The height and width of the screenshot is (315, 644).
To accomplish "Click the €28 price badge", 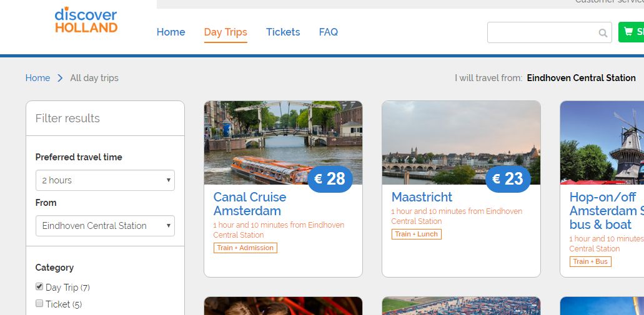I will [330, 180].
